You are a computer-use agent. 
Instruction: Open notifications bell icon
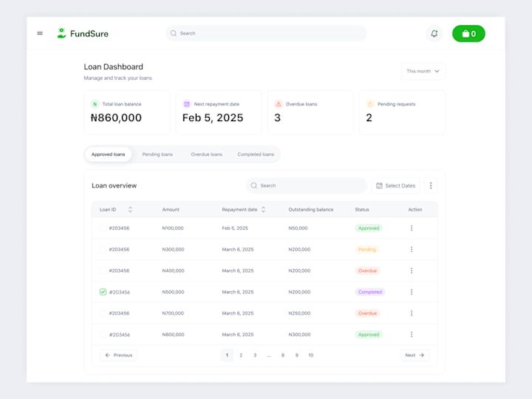click(x=434, y=33)
